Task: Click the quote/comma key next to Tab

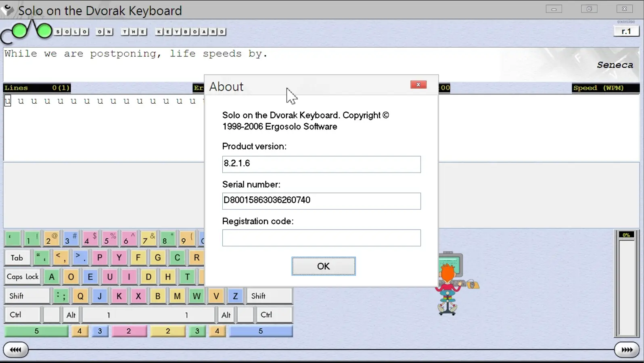Action: pyautogui.click(x=42, y=258)
